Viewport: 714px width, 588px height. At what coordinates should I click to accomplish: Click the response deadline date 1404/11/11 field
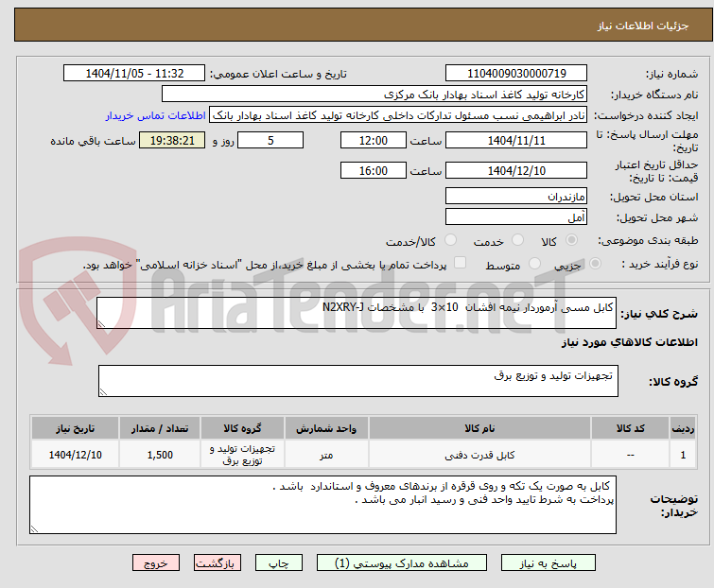pyautogui.click(x=516, y=140)
